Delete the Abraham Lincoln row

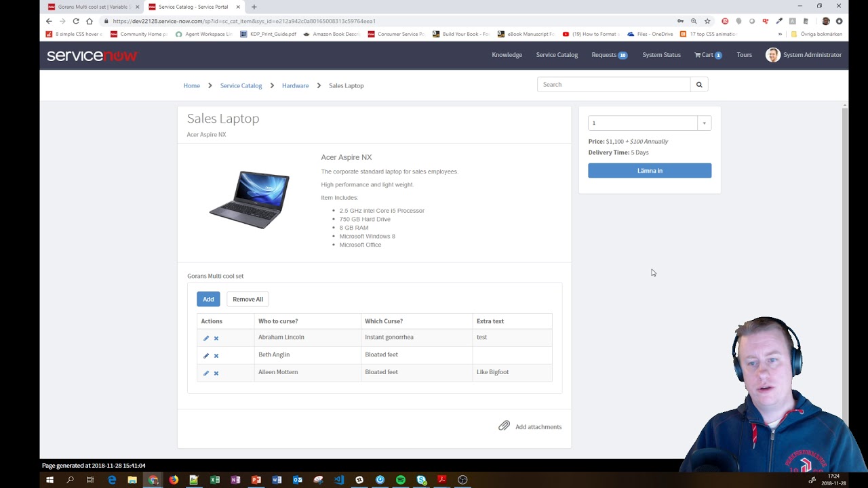pyautogui.click(x=216, y=338)
